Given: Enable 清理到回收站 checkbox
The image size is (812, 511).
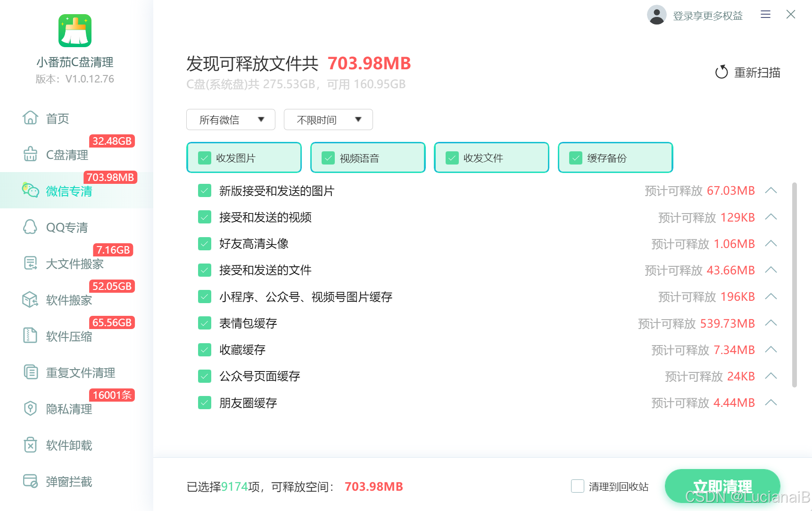Looking at the screenshot, I should tap(578, 486).
